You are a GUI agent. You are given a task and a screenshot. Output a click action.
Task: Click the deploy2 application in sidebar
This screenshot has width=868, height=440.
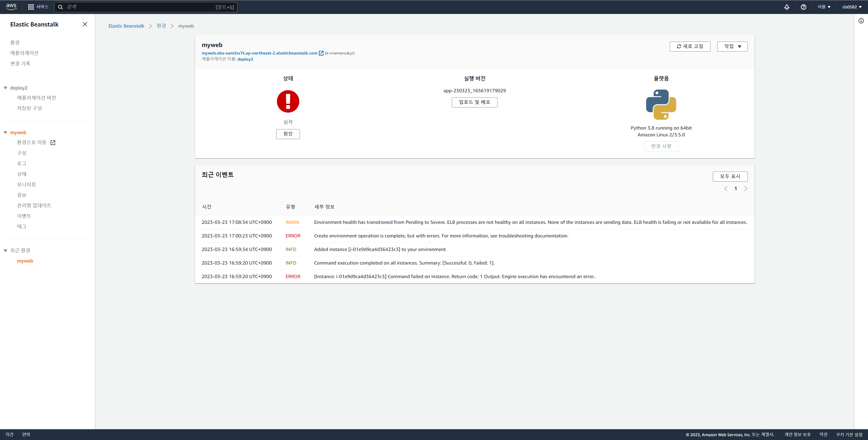[x=19, y=88]
